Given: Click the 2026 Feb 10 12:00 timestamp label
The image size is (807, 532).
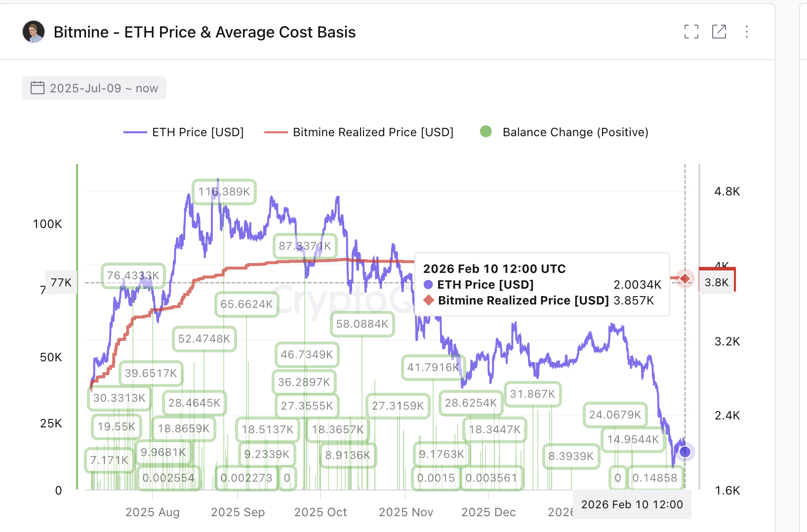Looking at the screenshot, I should coord(632,504).
